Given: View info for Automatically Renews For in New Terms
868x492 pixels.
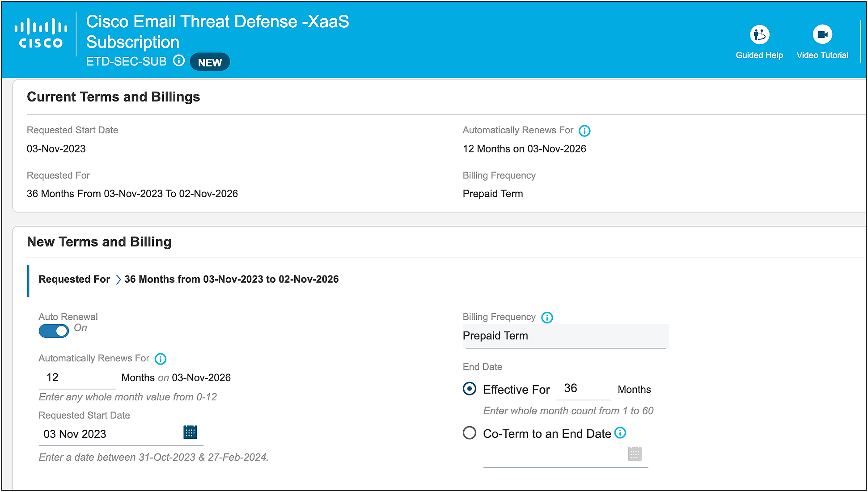Looking at the screenshot, I should tap(160, 359).
